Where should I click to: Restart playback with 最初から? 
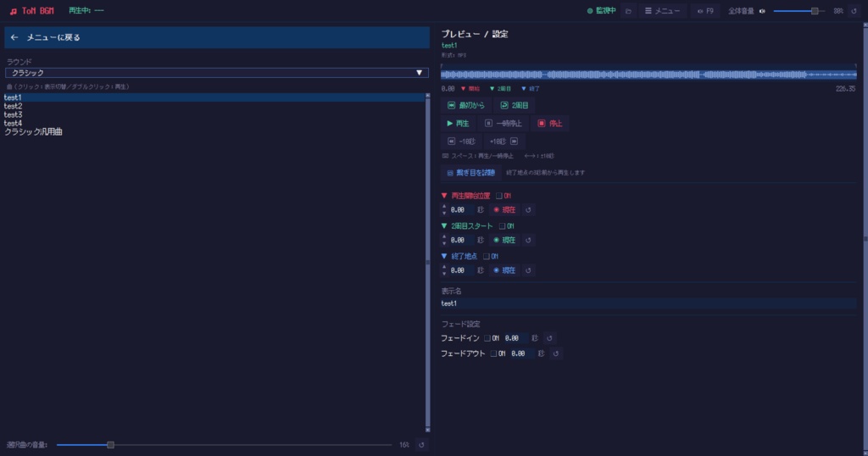coord(465,105)
